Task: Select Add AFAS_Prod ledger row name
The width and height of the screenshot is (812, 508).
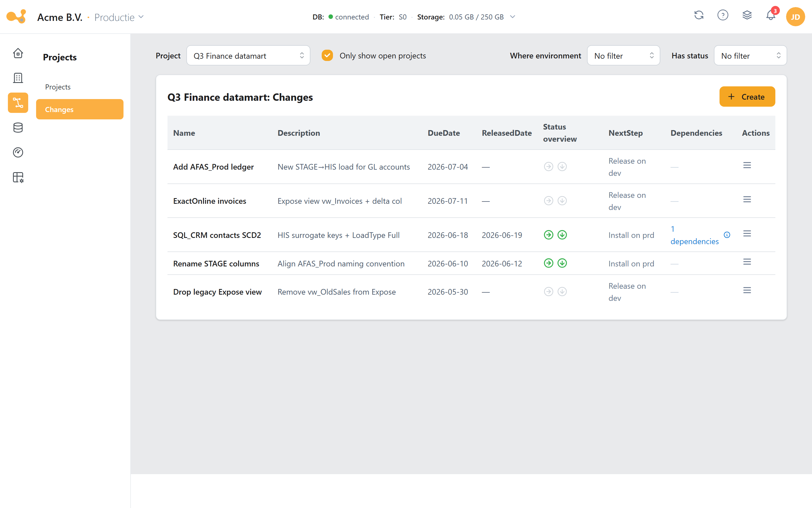Action: (x=213, y=167)
